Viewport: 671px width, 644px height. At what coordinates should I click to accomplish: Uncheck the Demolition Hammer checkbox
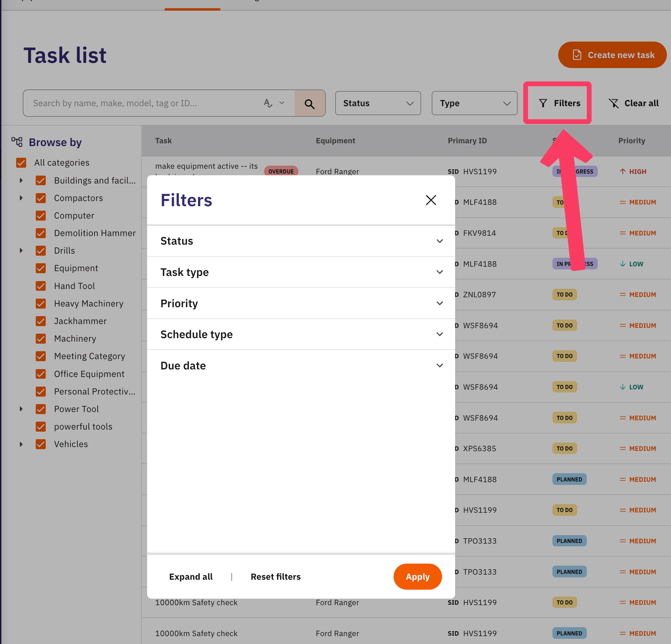pos(41,233)
